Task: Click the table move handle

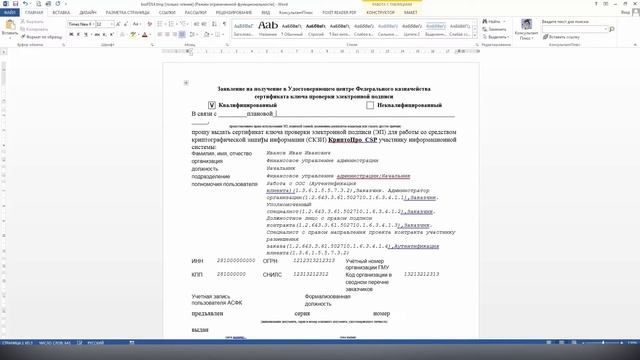Action: pyautogui.click(x=186, y=83)
